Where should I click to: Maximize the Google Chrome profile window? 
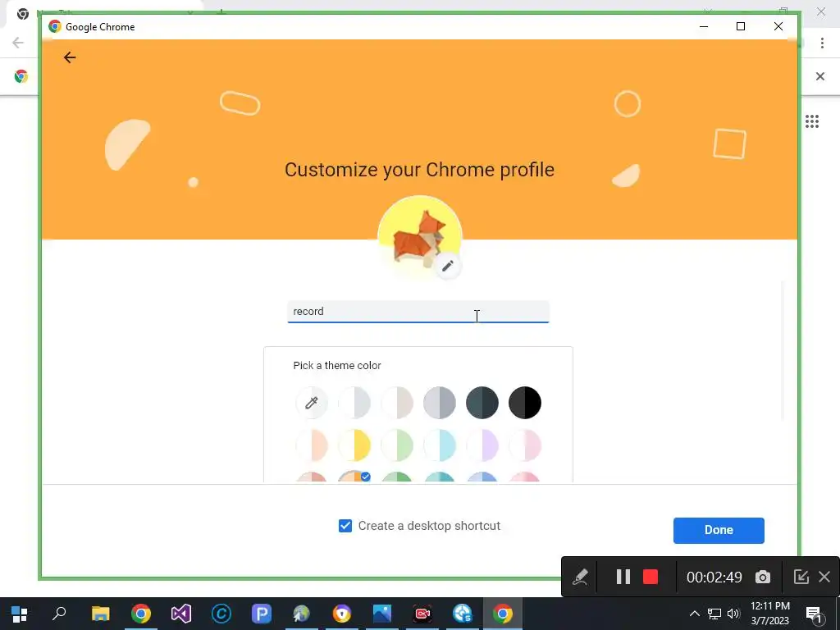[741, 26]
